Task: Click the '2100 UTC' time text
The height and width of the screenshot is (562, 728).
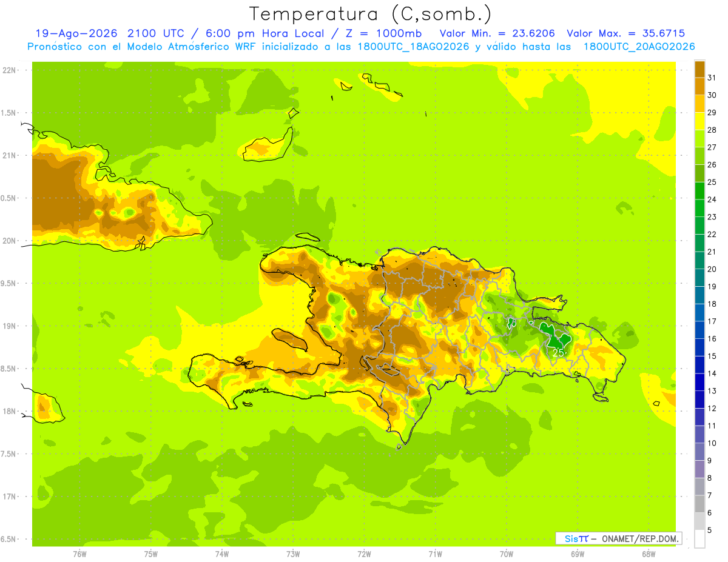Action: [x=156, y=33]
